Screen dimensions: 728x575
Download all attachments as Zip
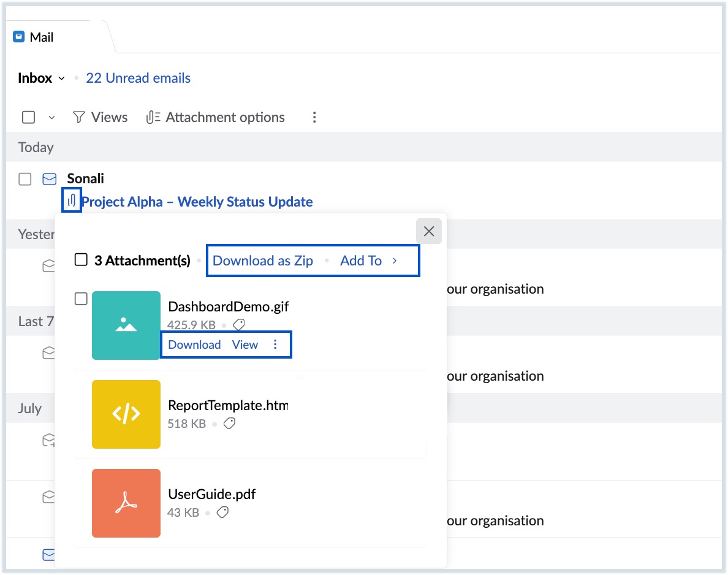click(262, 261)
